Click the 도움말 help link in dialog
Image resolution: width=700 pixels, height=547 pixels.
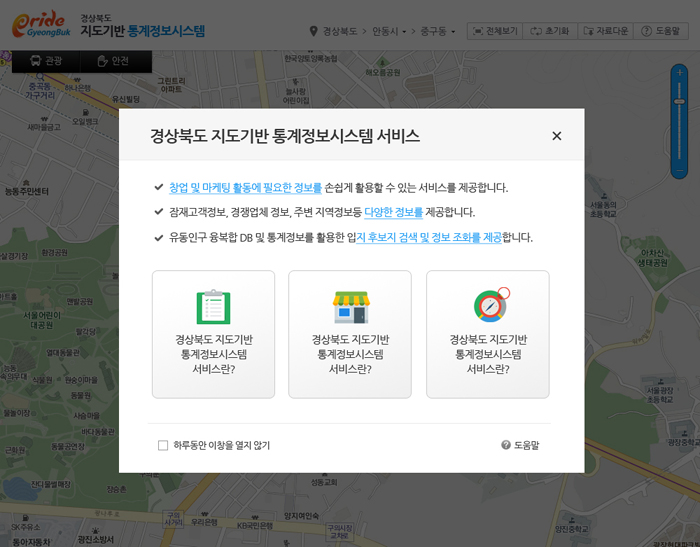tap(526, 445)
